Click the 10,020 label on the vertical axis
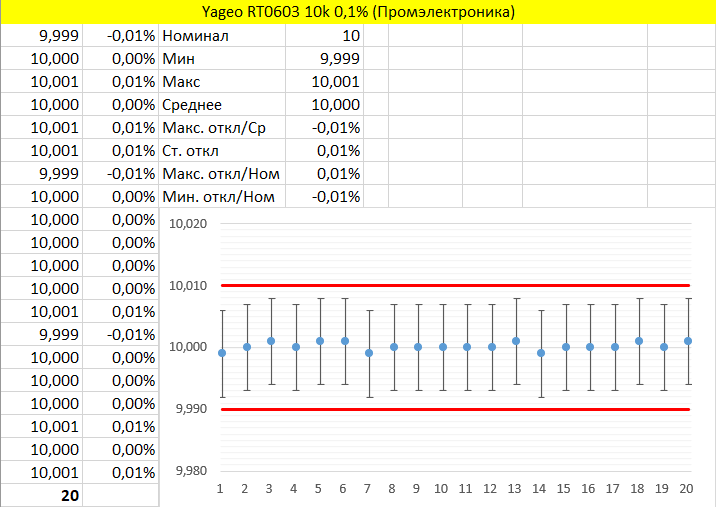This screenshot has height=507, width=716. pyautogui.click(x=189, y=224)
